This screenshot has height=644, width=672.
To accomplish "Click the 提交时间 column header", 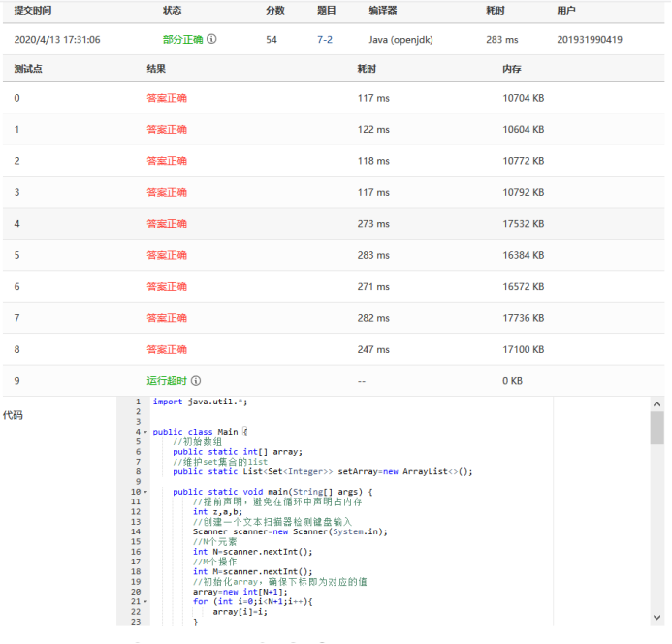I will (33, 11).
